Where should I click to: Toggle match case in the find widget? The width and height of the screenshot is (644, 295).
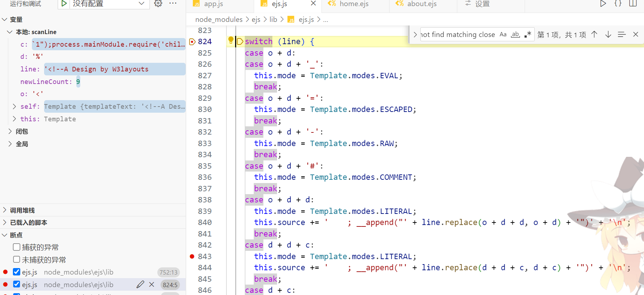click(503, 34)
